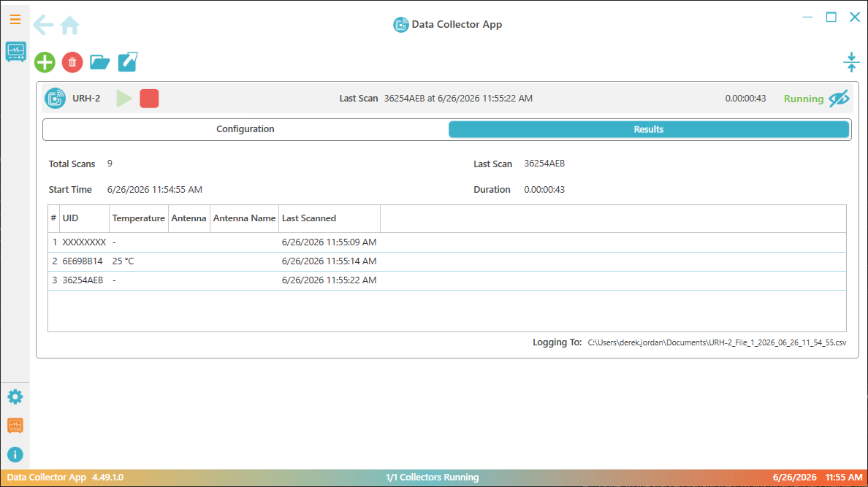Open the collectors monitor icon in sidebar
This screenshot has width=868, height=487.
click(15, 52)
